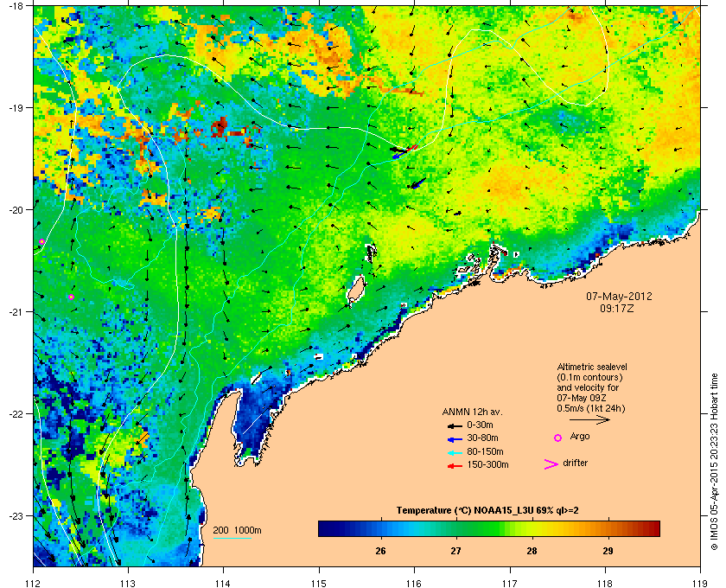Click the latitude axis label -19

pyautogui.click(x=16, y=107)
